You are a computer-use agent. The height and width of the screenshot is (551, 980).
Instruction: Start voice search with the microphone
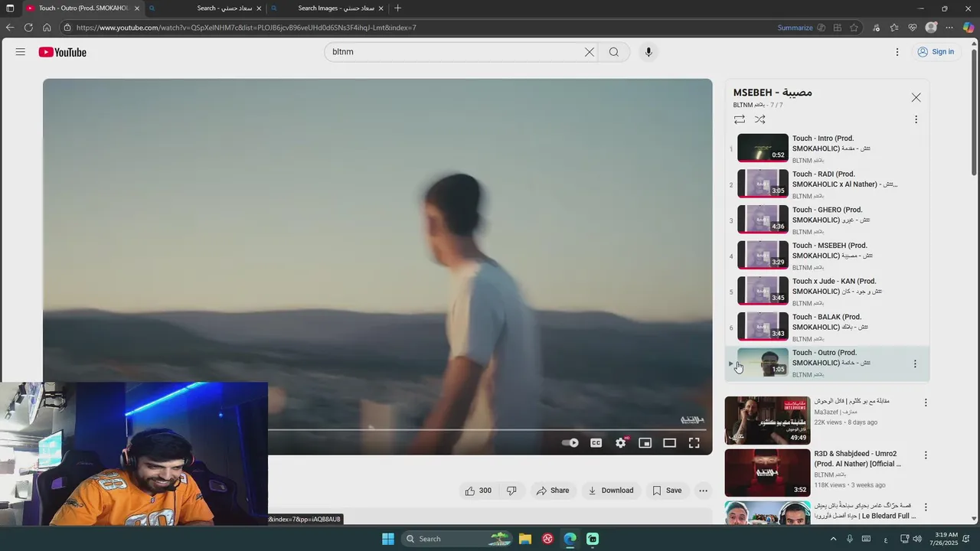click(x=648, y=52)
